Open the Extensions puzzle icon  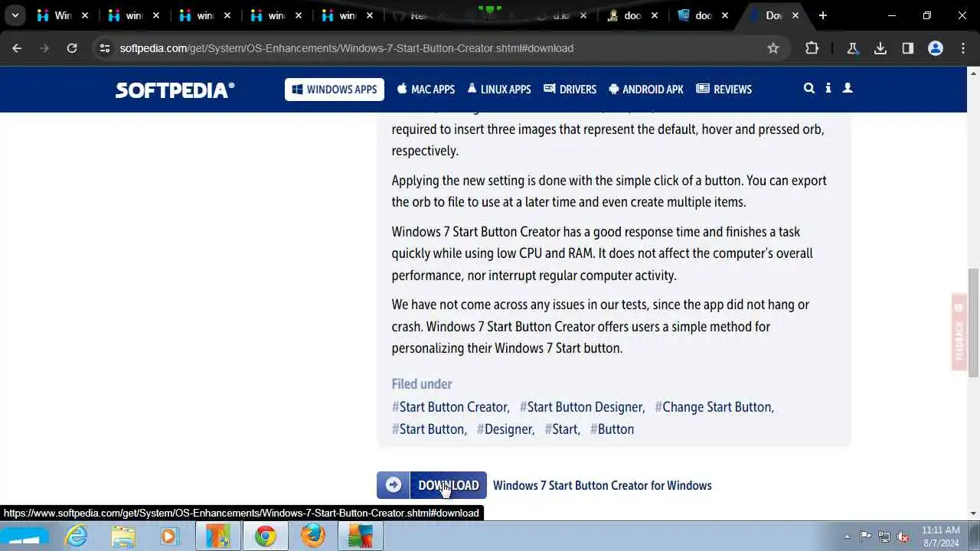pos(812,48)
